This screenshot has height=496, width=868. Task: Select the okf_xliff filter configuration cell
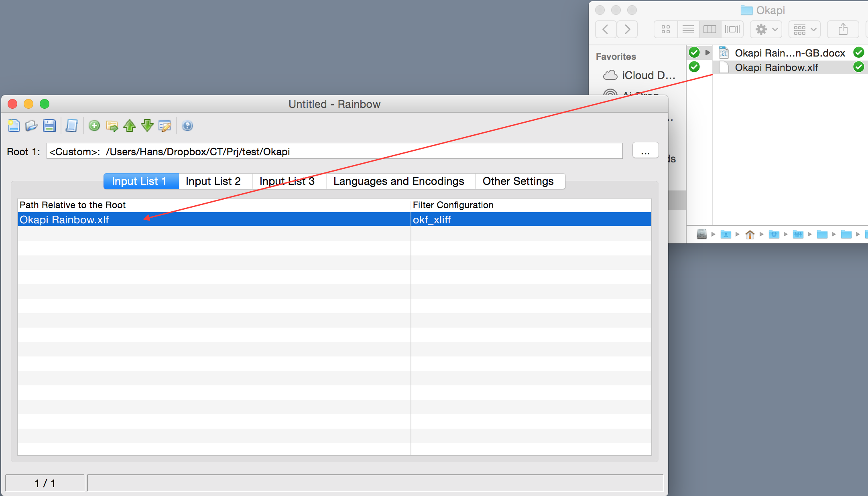coord(531,220)
